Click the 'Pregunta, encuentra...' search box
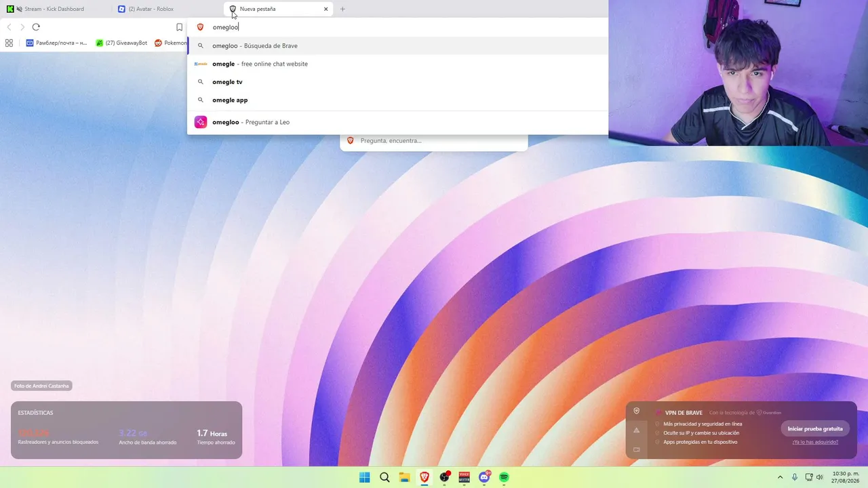Viewport: 868px width, 488px height. [434, 140]
